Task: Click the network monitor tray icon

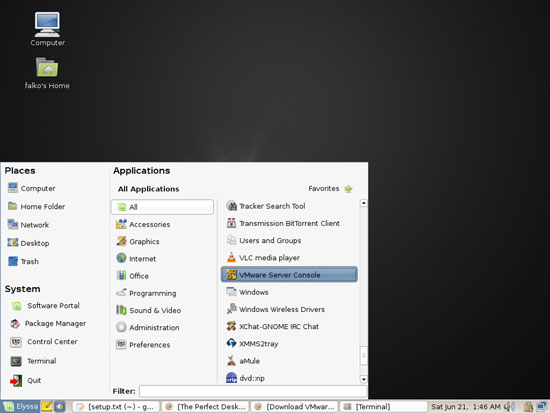Action: point(542,407)
